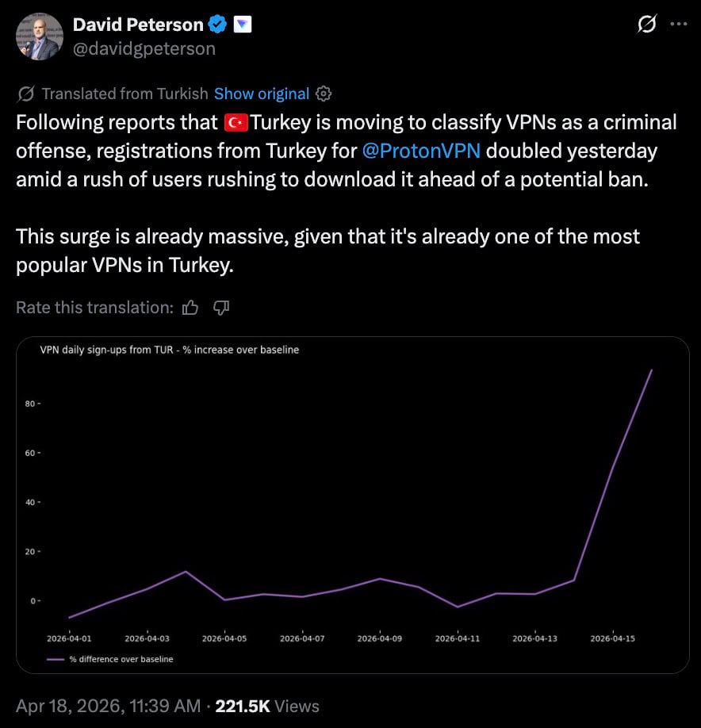The image size is (701, 728).
Task: Rate the translation with thumbs down
Action: (222, 308)
